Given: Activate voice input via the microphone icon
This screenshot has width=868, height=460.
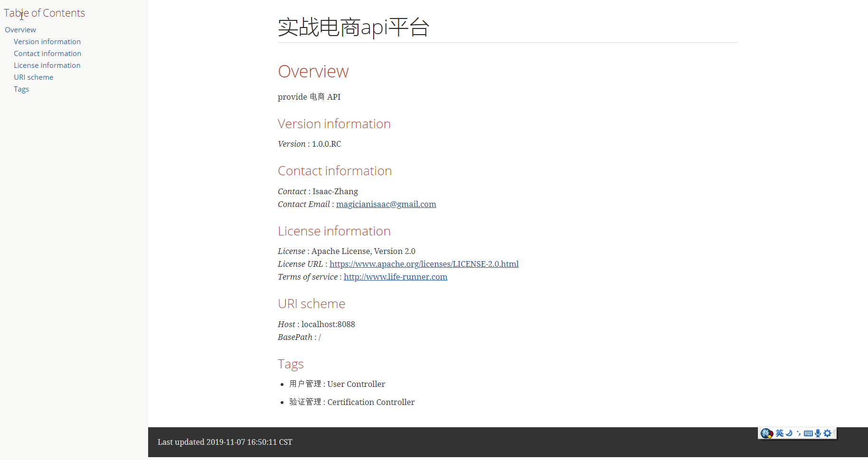Looking at the screenshot, I should point(817,433).
